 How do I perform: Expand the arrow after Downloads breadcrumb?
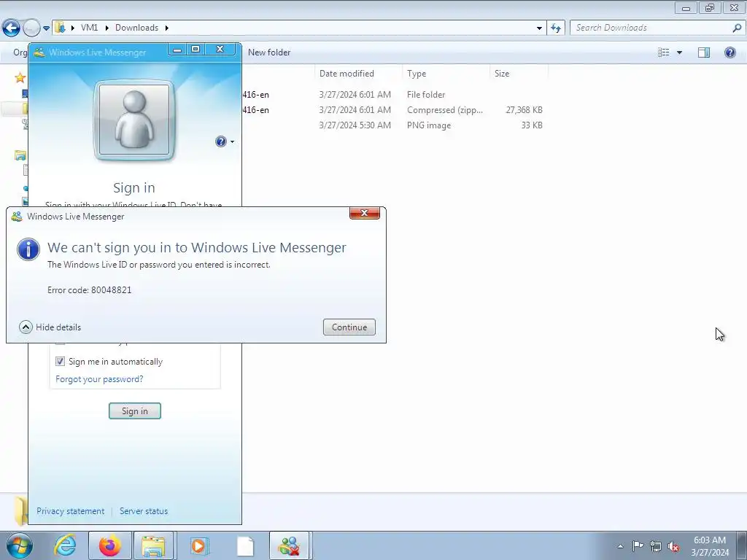coord(167,28)
